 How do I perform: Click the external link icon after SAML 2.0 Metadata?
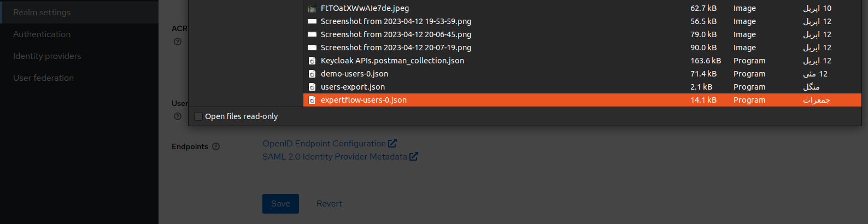414,156
